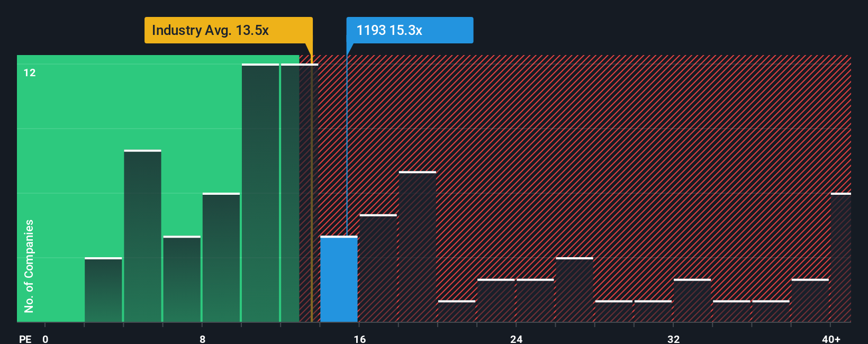The height and width of the screenshot is (344, 868).
Task: Click the '8' x-axis tick label
Action: coord(203,339)
